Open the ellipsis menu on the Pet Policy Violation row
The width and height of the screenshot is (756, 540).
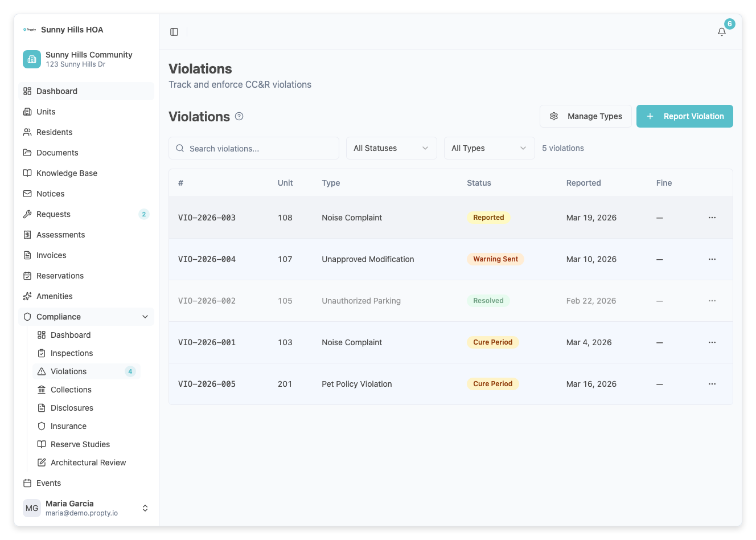point(712,383)
